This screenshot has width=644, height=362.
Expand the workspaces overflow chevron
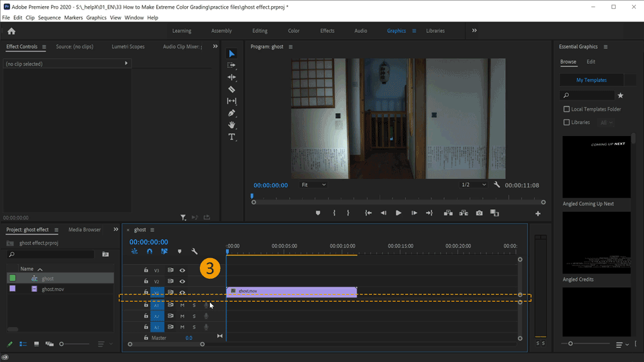pos(474,31)
